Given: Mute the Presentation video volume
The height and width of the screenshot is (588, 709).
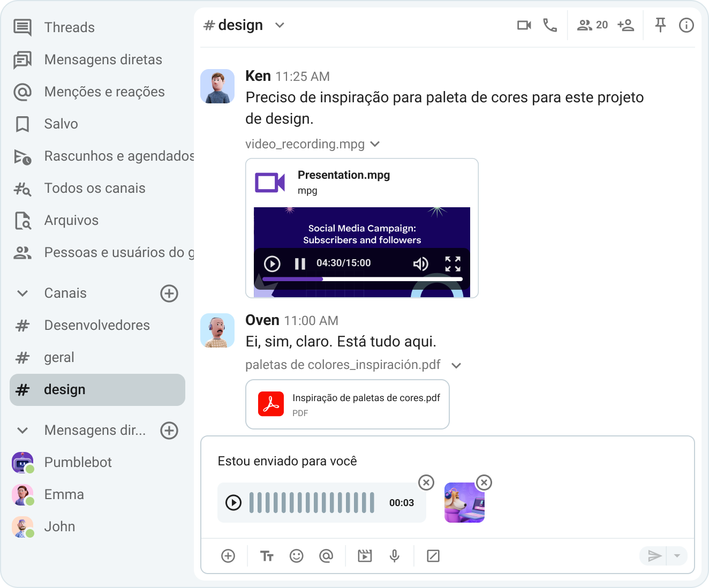Looking at the screenshot, I should (420, 263).
